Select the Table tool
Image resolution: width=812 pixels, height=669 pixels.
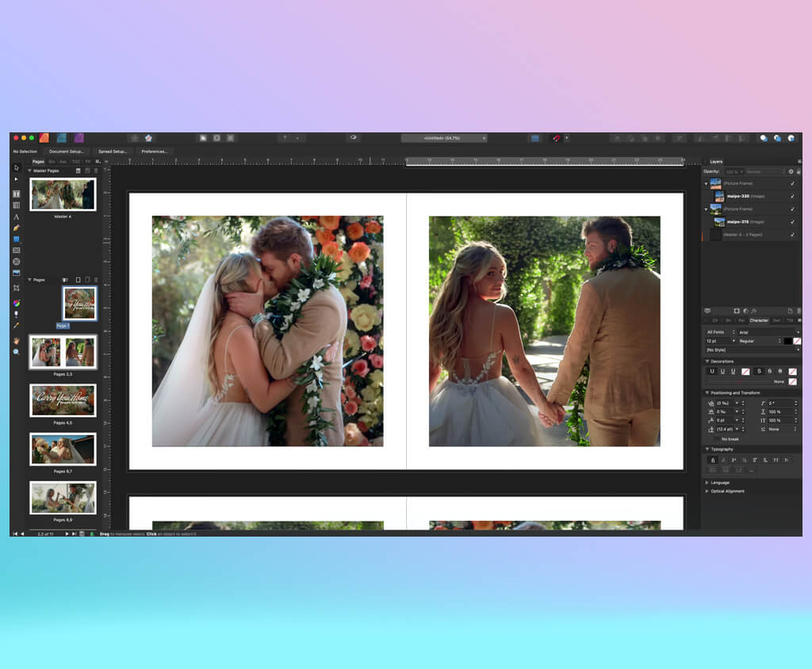coord(16,205)
